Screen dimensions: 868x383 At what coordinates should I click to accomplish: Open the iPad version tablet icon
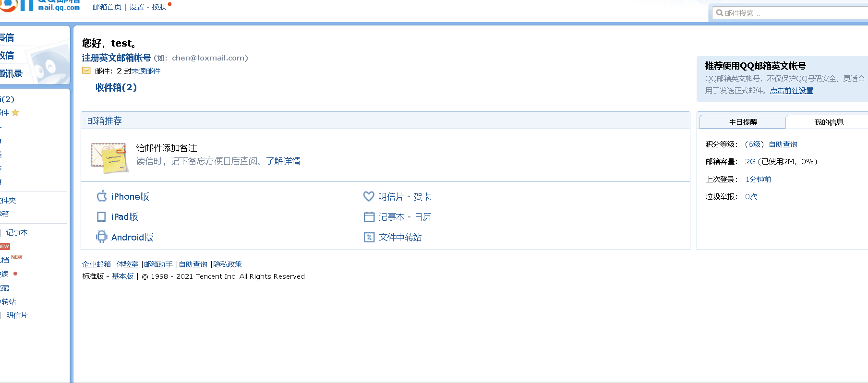coord(101,217)
